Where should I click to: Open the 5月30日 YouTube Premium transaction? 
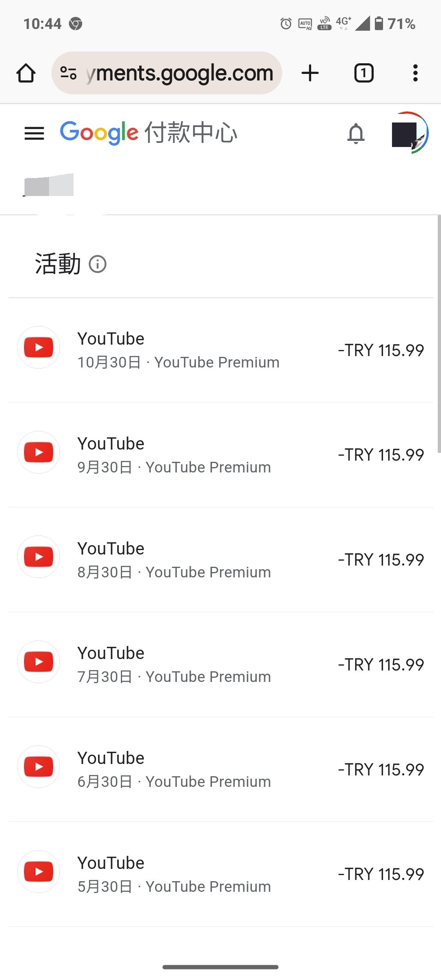coord(174,874)
